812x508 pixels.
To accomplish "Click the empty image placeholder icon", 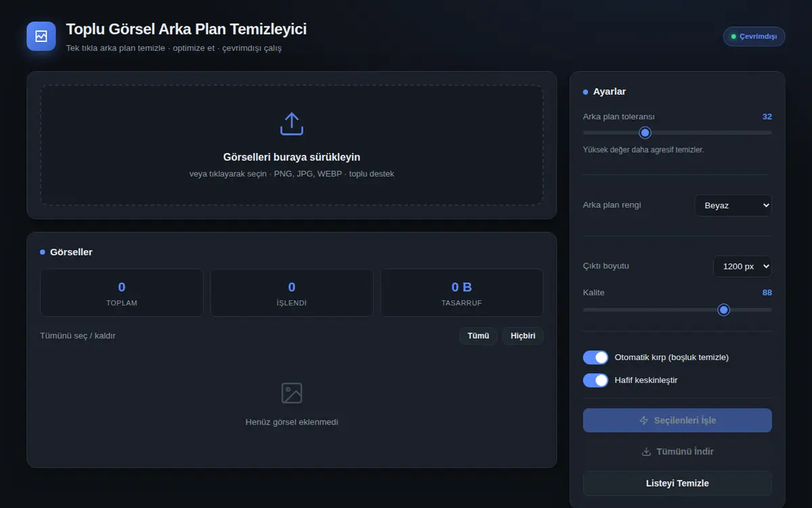I will coord(292,393).
